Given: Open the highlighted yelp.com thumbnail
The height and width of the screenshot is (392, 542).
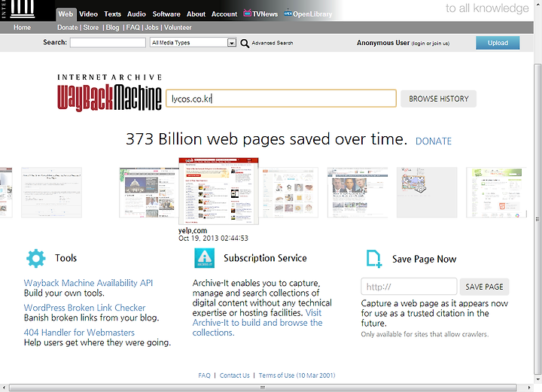Looking at the screenshot, I should pos(218,191).
